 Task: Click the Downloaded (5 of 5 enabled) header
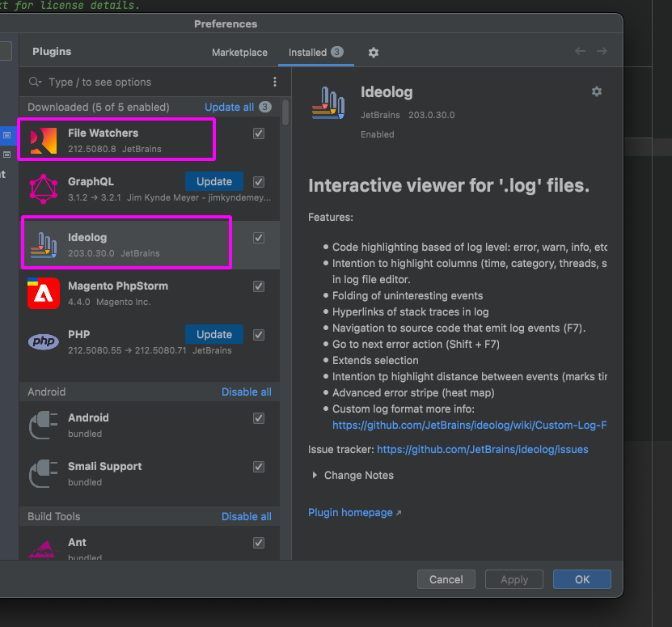(99, 107)
